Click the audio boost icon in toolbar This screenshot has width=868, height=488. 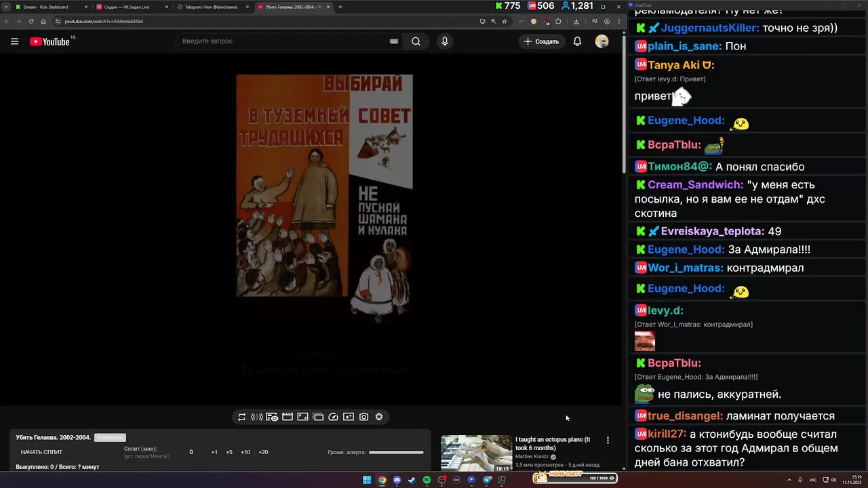point(256,417)
